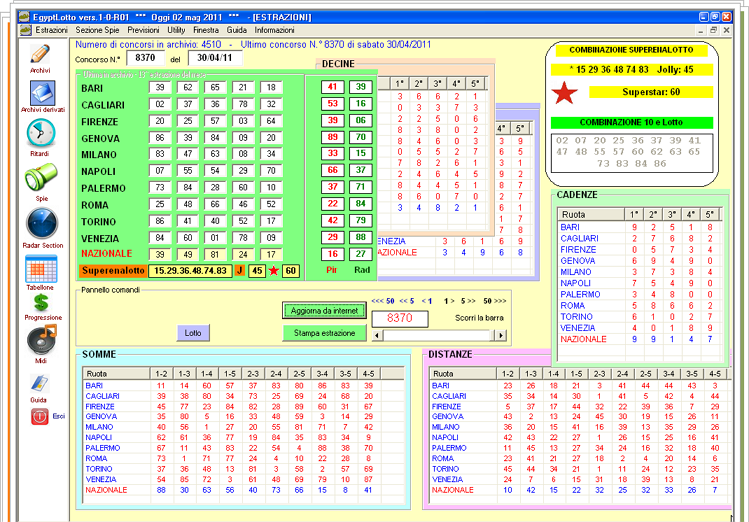Click red star beside Superenalotto J 45

[x=273, y=271]
